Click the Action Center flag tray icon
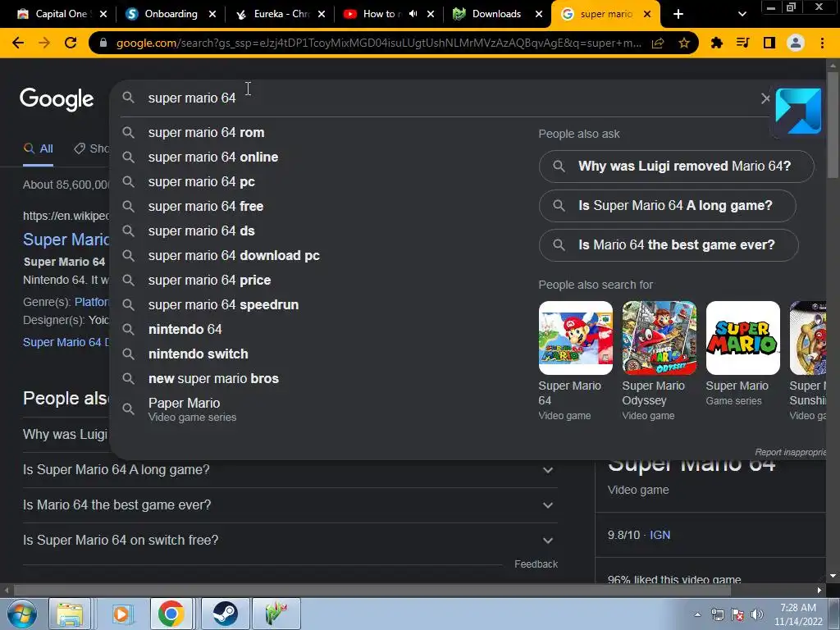 [x=737, y=614]
